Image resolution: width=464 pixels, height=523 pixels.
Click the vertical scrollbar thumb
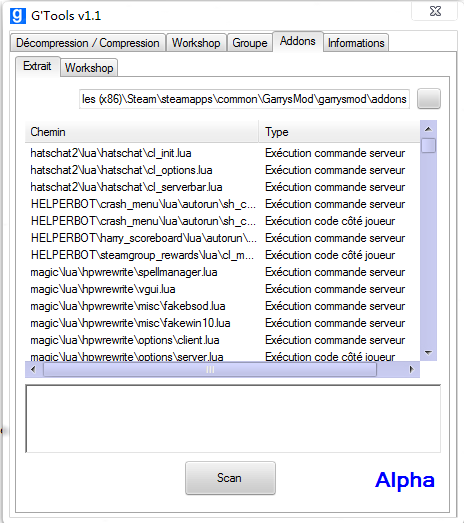[429, 145]
